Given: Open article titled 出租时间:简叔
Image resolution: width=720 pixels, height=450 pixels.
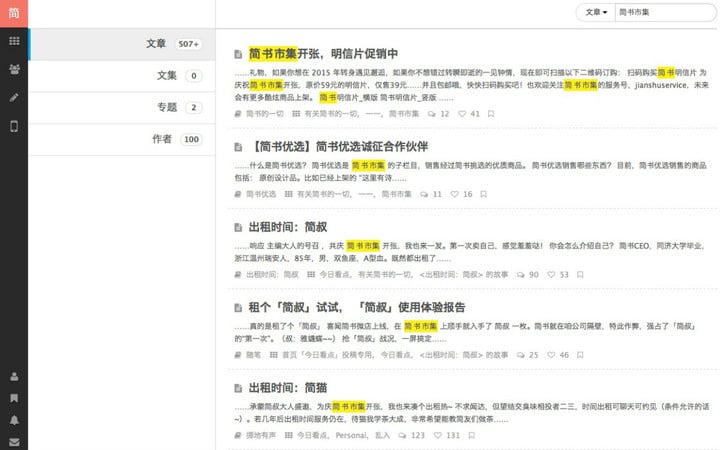Looking at the screenshot, I should pos(288,227).
